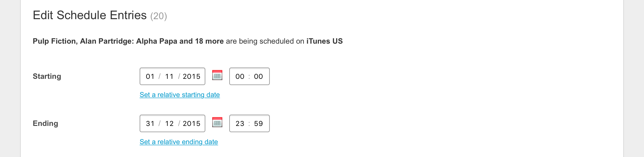644x157 pixels.
Task: Select the Starting minutes field
Action: (x=258, y=77)
